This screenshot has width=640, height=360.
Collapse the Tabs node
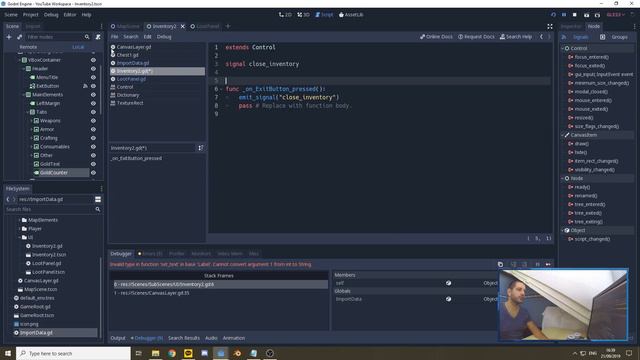27,112
